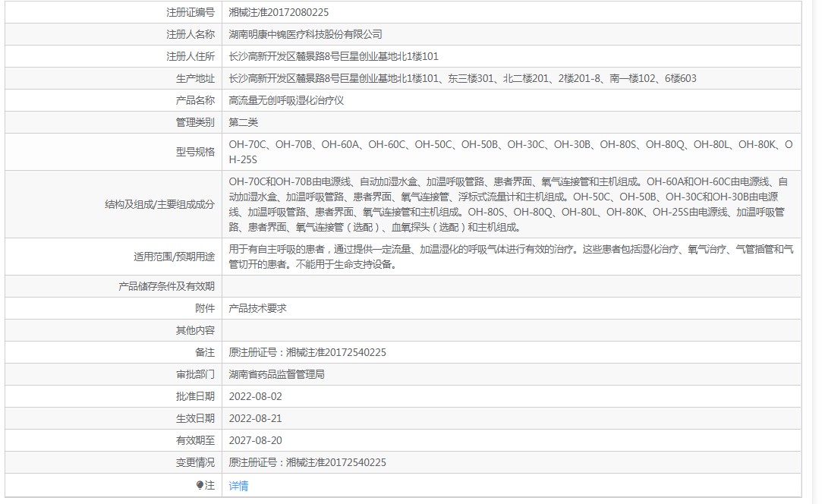Select model list starting with OH-70C
Image resolution: width=825 pixels, height=504 pixels.
coord(510,152)
